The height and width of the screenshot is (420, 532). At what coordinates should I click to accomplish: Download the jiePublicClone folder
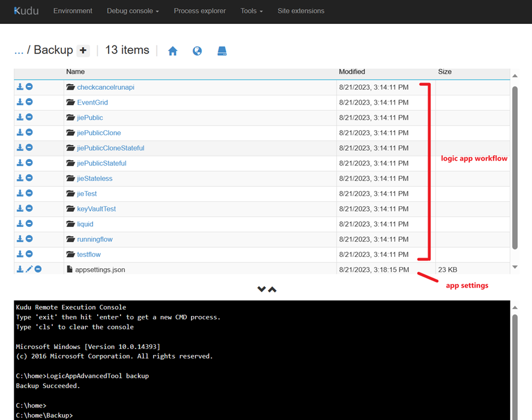(20, 132)
